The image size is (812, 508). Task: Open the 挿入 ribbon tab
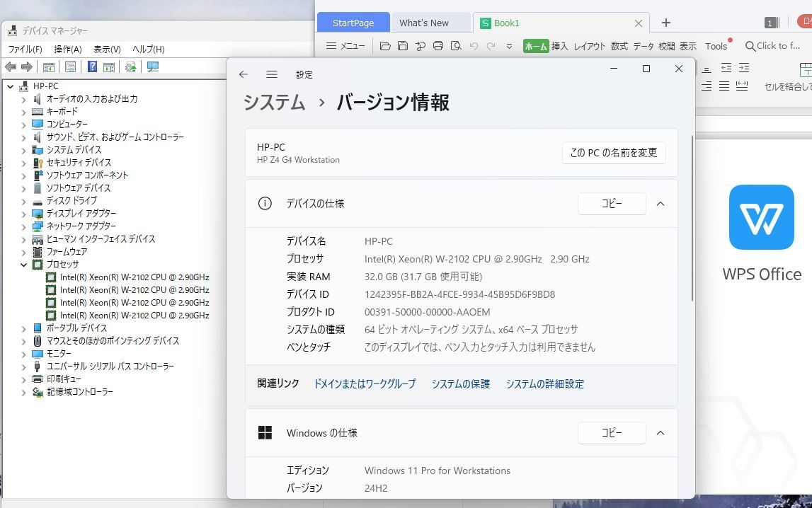[559, 46]
